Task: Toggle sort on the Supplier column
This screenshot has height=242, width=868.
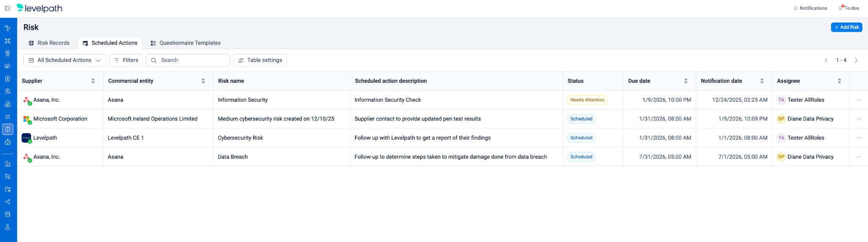Action: tap(93, 81)
